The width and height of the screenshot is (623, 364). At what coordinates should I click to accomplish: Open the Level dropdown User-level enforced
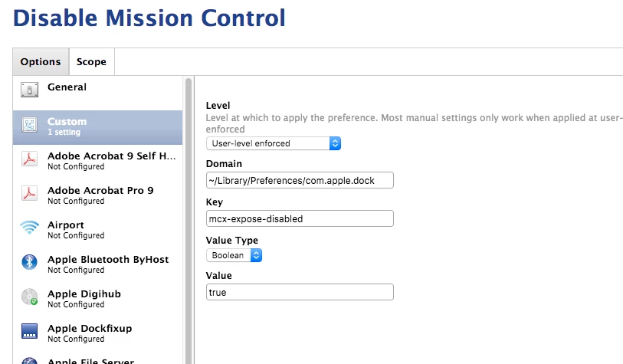274,143
